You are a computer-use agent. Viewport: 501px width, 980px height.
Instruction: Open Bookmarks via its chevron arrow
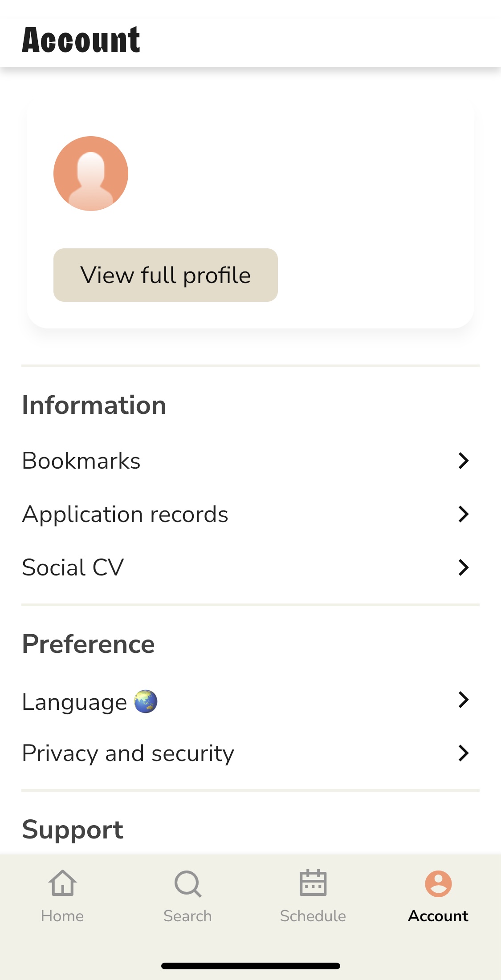tap(464, 461)
